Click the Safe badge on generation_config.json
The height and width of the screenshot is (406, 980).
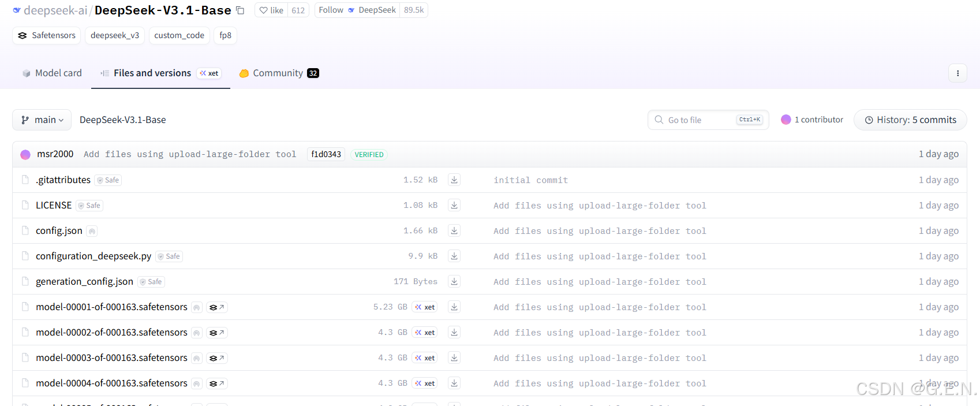coord(151,282)
